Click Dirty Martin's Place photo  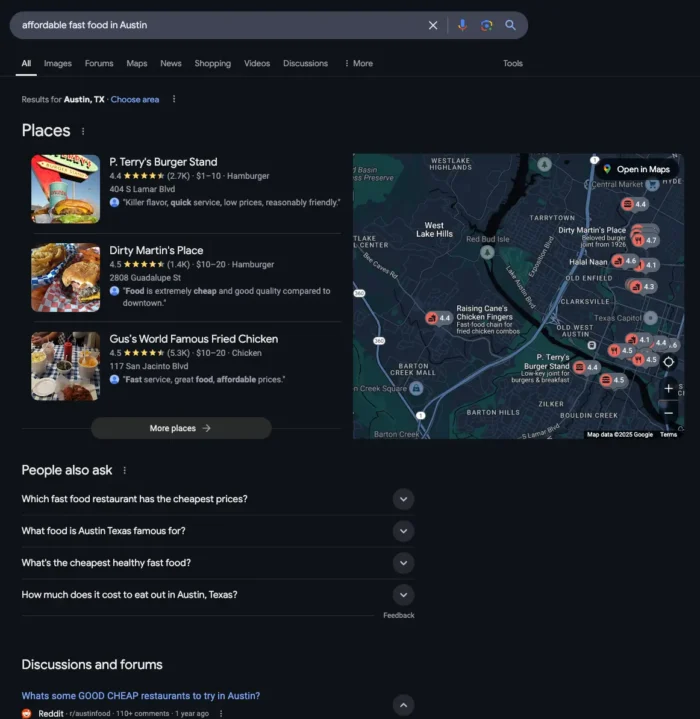click(66, 277)
